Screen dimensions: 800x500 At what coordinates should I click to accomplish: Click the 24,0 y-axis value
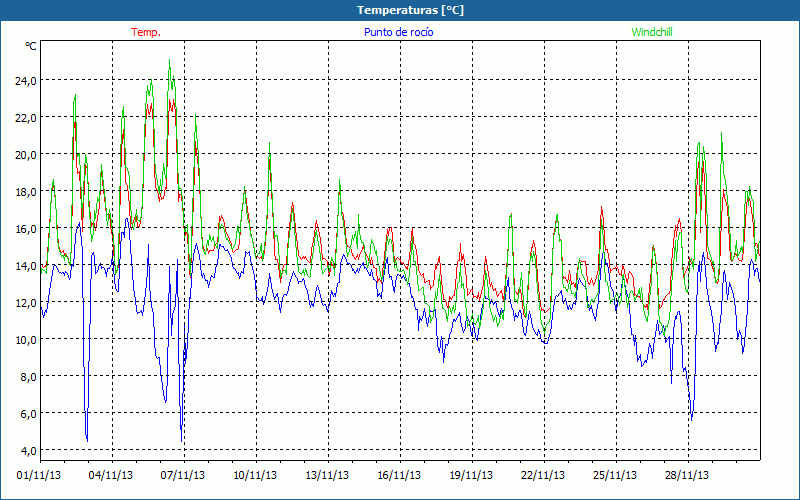pos(27,80)
